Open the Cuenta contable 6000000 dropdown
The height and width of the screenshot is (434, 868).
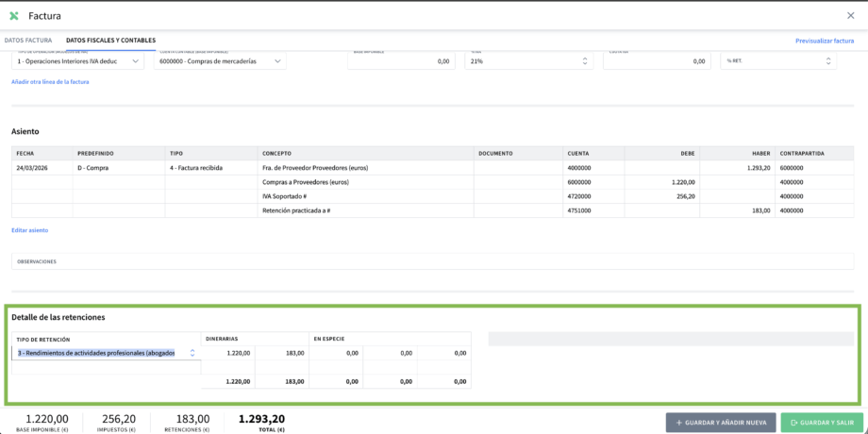(220, 61)
